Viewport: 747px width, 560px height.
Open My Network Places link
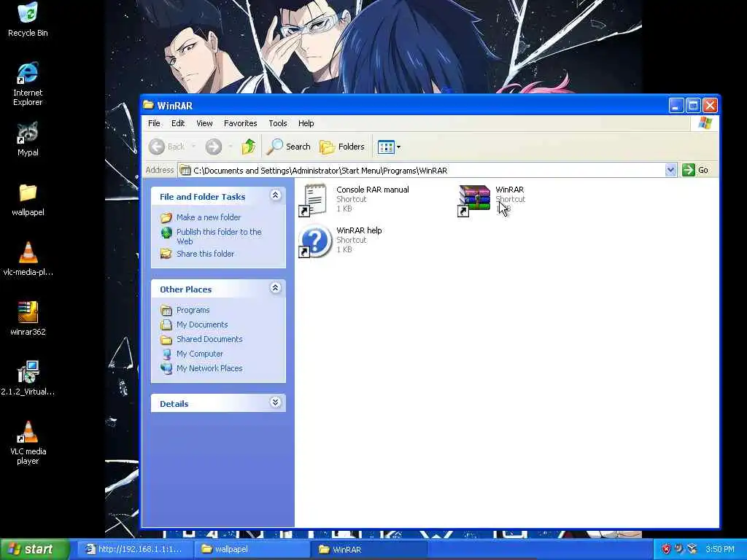209,368
